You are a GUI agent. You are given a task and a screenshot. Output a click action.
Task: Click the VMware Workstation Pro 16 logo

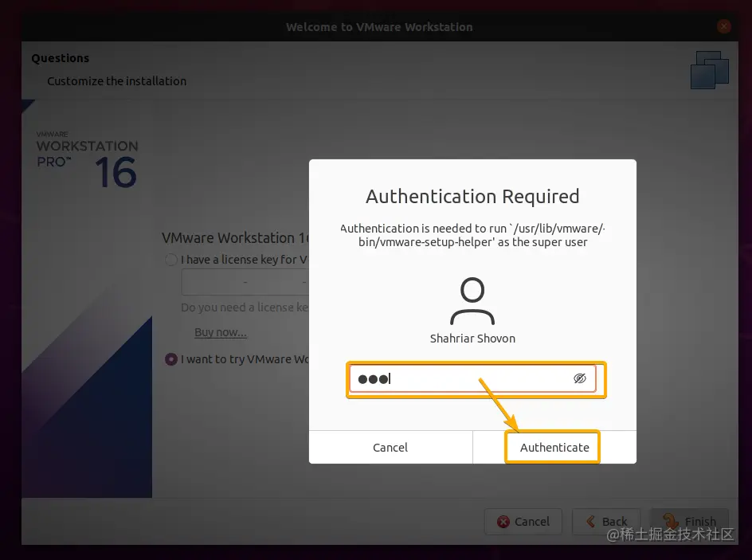pyautogui.click(x=87, y=155)
